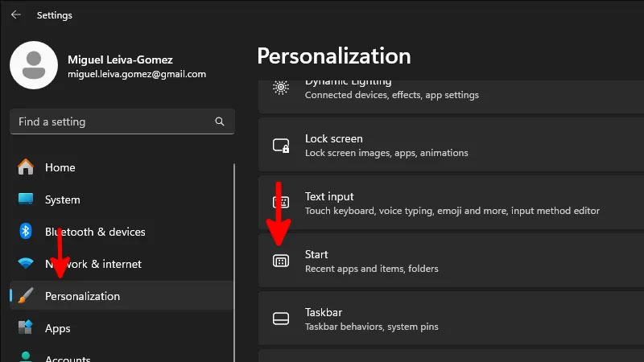Click inside the Find a setting box
The height and width of the screenshot is (362, 644).
(122, 121)
